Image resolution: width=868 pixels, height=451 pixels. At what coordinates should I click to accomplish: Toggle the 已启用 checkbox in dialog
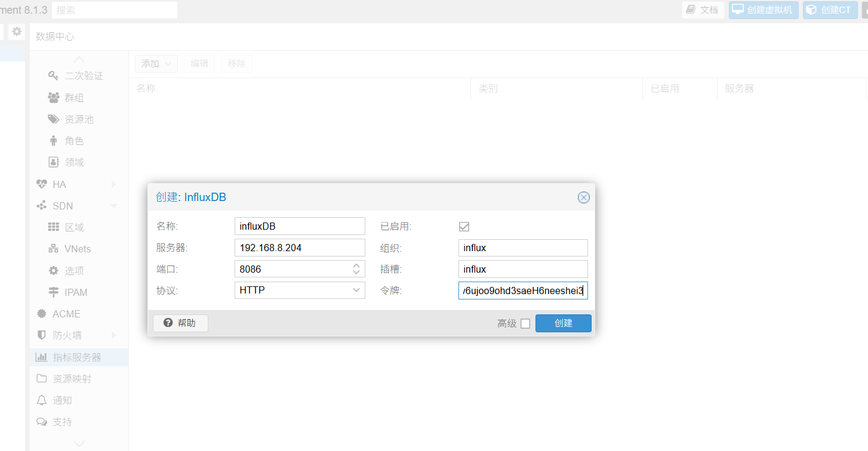[464, 227]
